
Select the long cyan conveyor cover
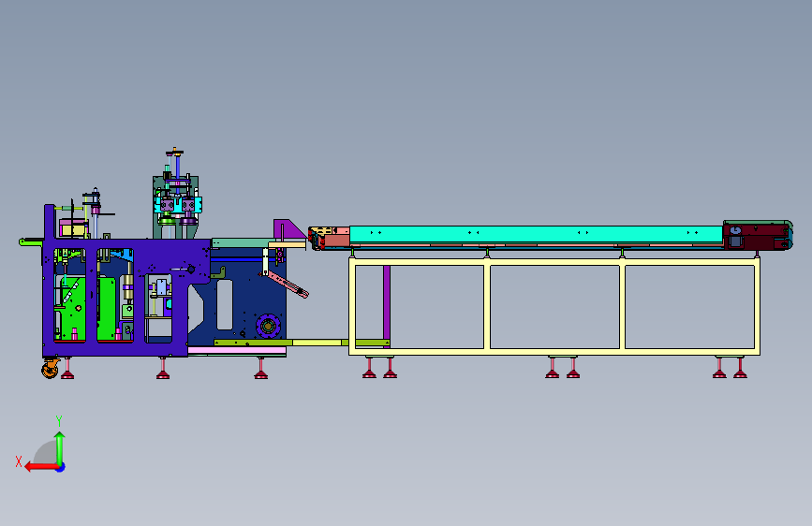click(x=536, y=235)
